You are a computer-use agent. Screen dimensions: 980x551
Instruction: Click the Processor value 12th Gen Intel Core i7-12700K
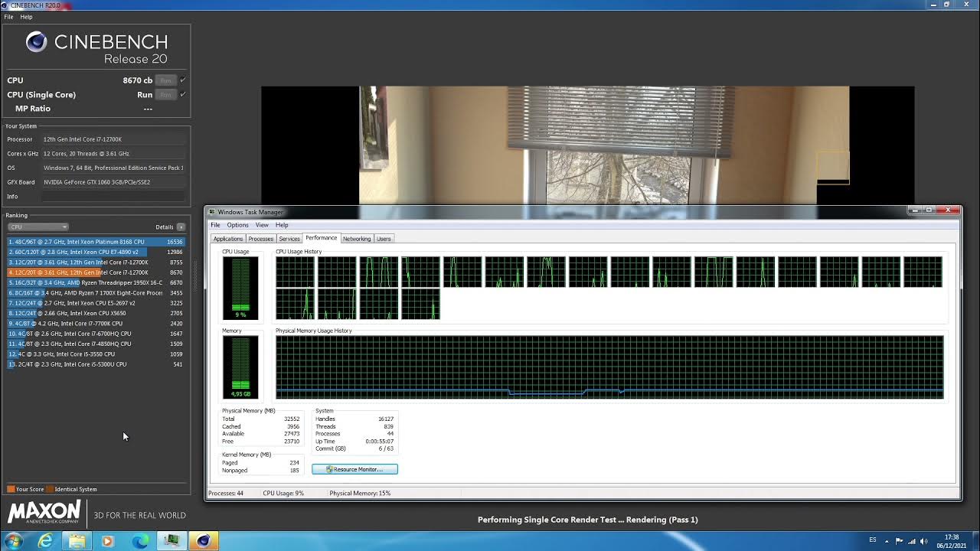(x=83, y=139)
